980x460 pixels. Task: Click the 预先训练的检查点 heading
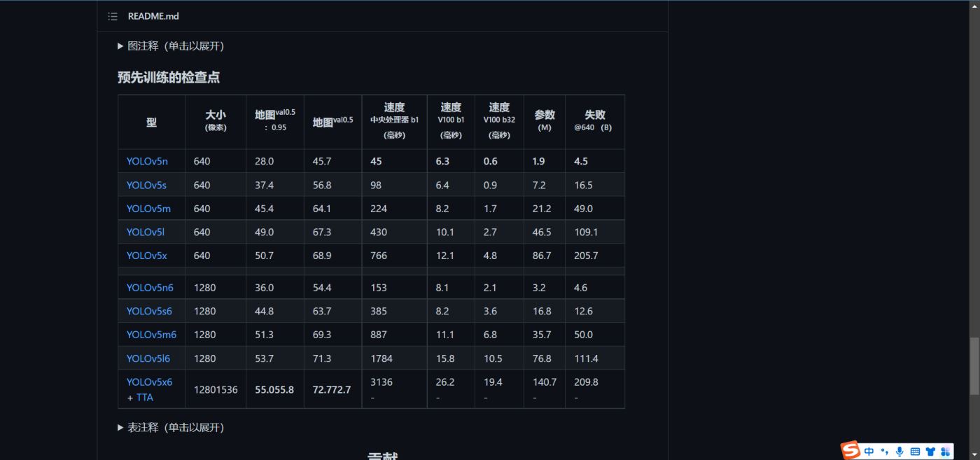pos(169,77)
